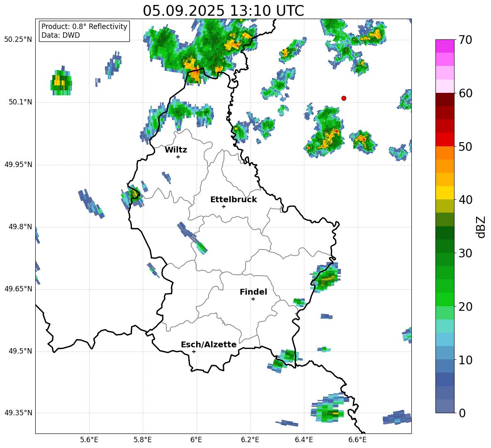This screenshot has height=448, width=491.
Task: Click the yellow swatch just above 40 dBZ
Action: (x=445, y=193)
